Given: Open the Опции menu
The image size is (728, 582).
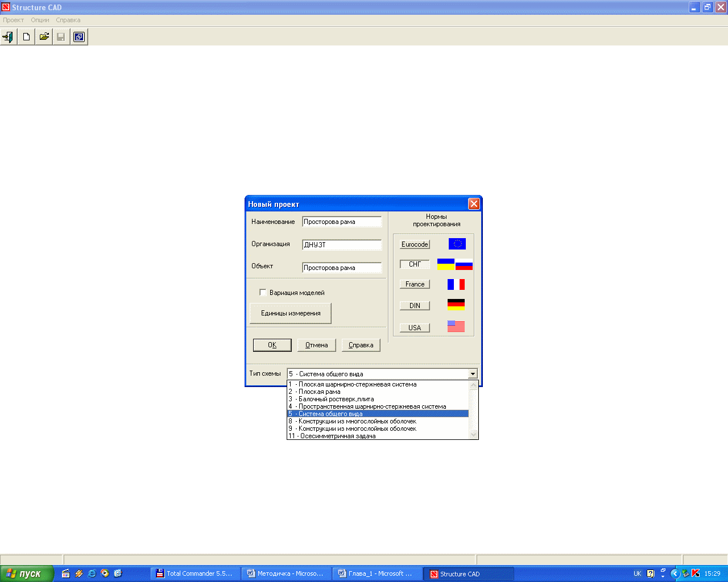Looking at the screenshot, I should tap(40, 20).
